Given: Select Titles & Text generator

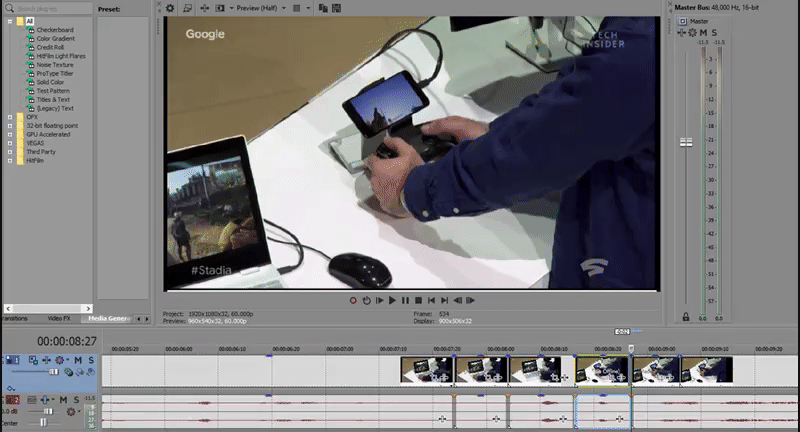Looking at the screenshot, I should 53,99.
